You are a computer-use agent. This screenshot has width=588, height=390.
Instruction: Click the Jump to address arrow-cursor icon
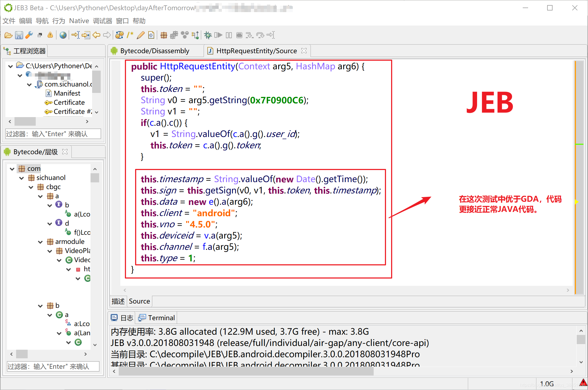click(x=75, y=35)
